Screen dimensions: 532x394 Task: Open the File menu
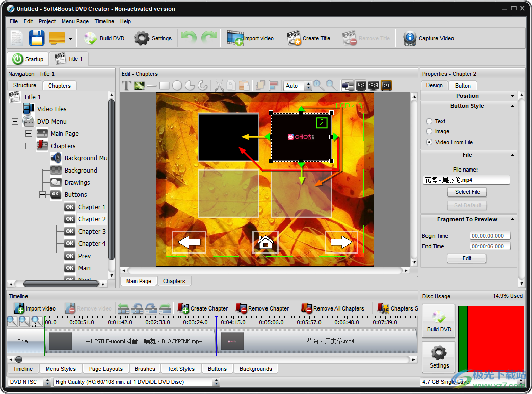14,21
